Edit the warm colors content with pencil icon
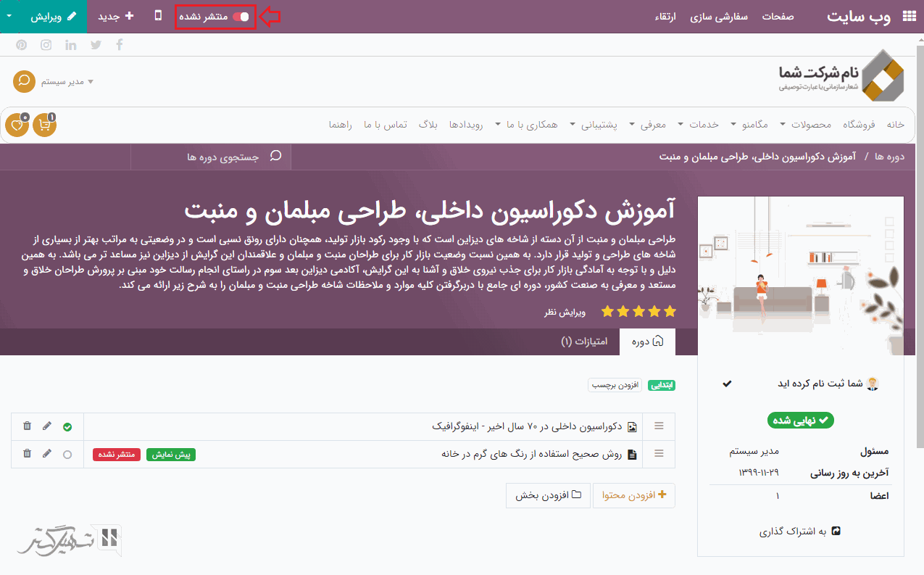Image resolution: width=924 pixels, height=575 pixels. [47, 454]
